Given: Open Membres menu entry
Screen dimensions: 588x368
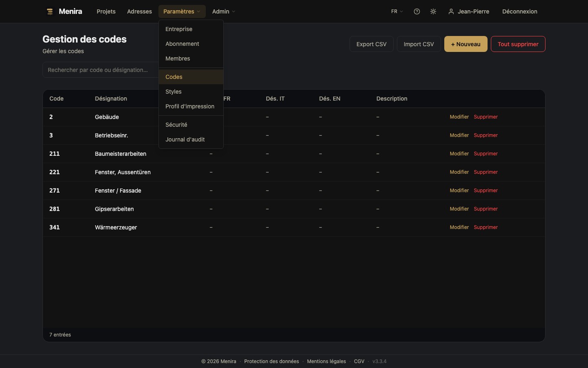Looking at the screenshot, I should tap(191, 58).
